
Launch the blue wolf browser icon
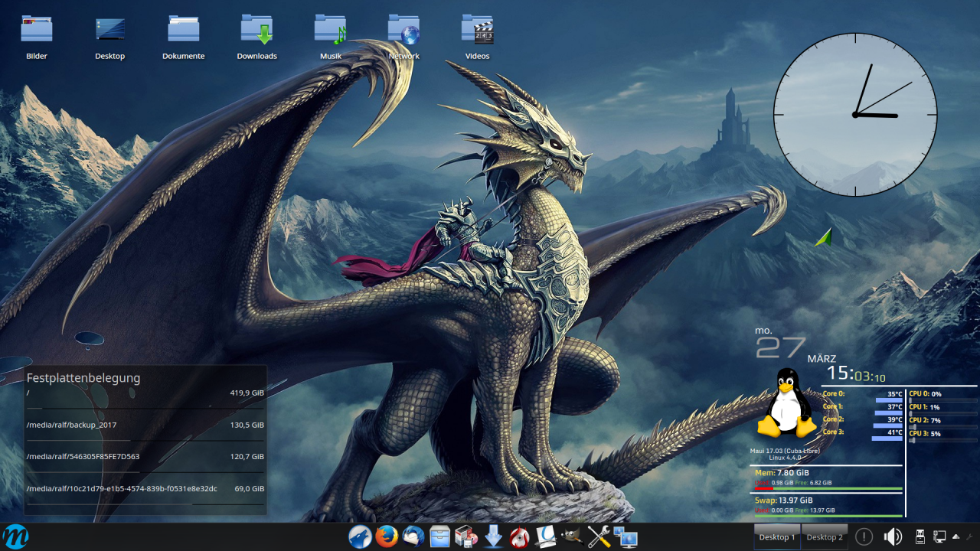tap(360, 537)
